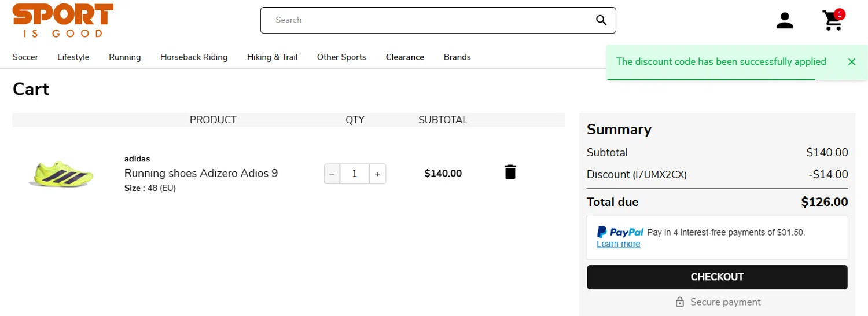
Task: Click the cart badge showing 1
Action: click(840, 14)
